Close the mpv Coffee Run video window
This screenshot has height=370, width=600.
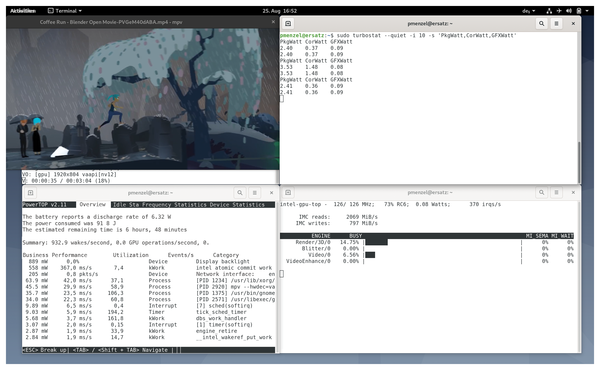pos(273,22)
